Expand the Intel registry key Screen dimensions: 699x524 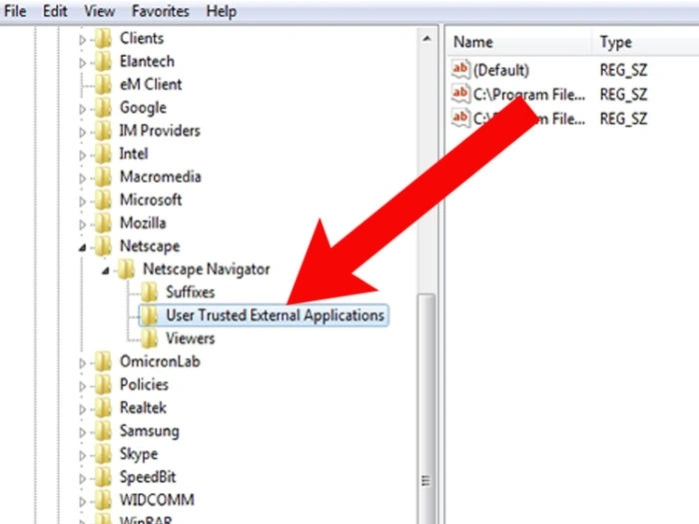pyautogui.click(x=82, y=155)
